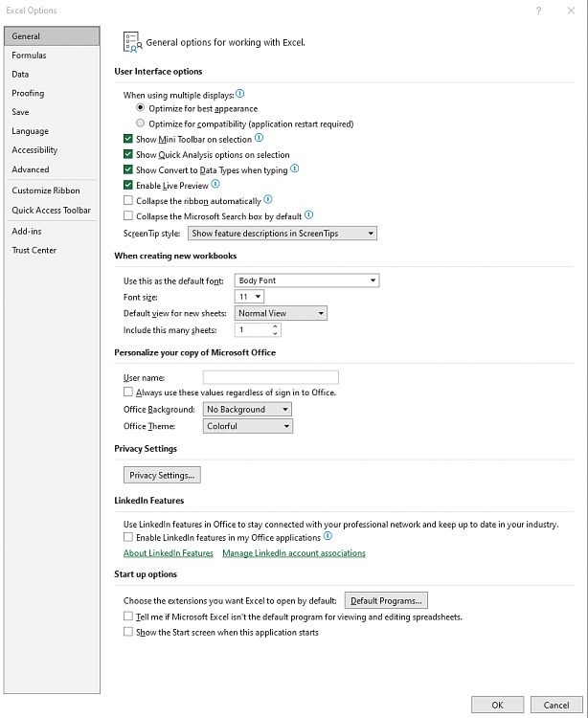Uncheck Show Quick Analysis options on selection
The image size is (588, 718).
click(x=128, y=154)
